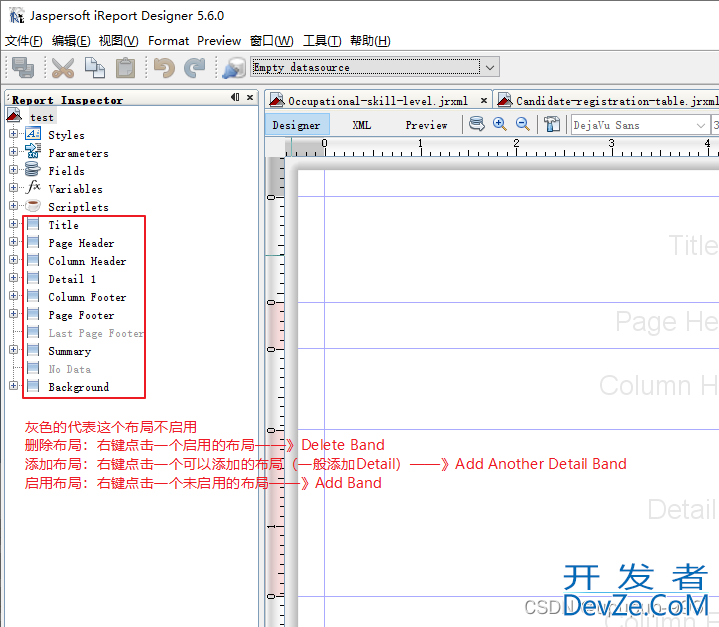Open the 视图(V) menu
Image resolution: width=719 pixels, height=627 pixels.
point(118,41)
